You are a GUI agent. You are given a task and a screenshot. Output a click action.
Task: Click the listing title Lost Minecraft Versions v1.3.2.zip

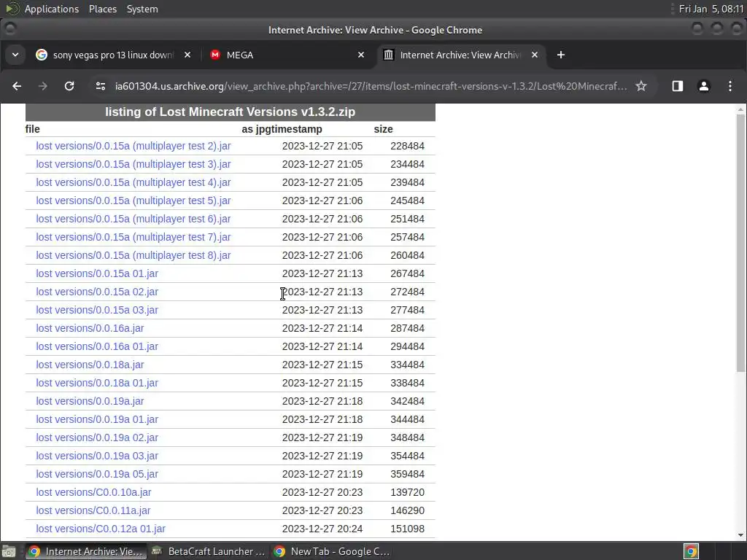pyautogui.click(x=230, y=112)
